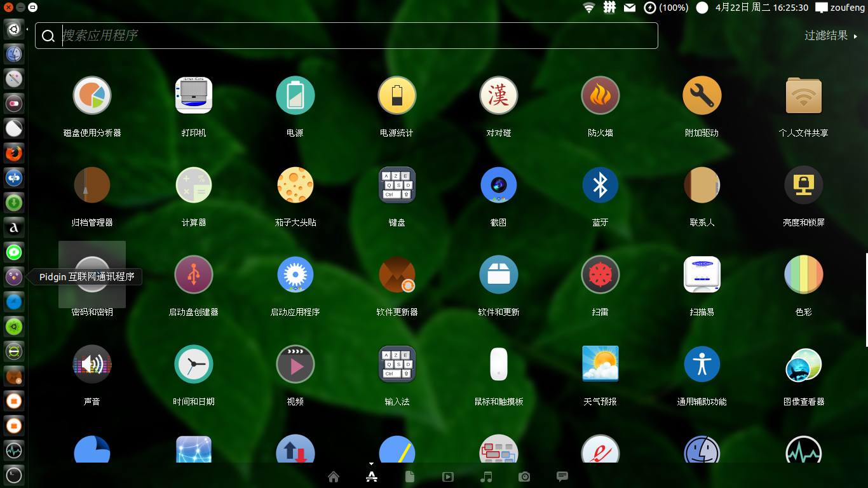The image size is (868, 488).
Task: Click the scrollbar on the right edge of the Dash
Action: point(866,299)
